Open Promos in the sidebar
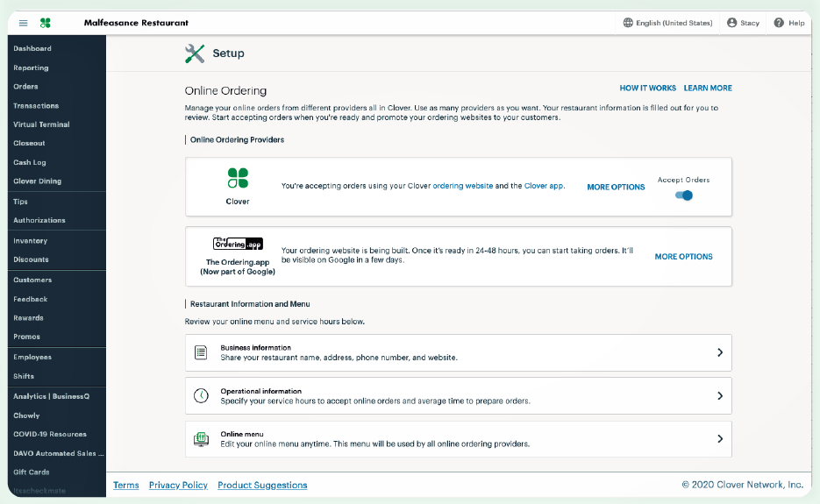The image size is (820, 504). tap(26, 337)
